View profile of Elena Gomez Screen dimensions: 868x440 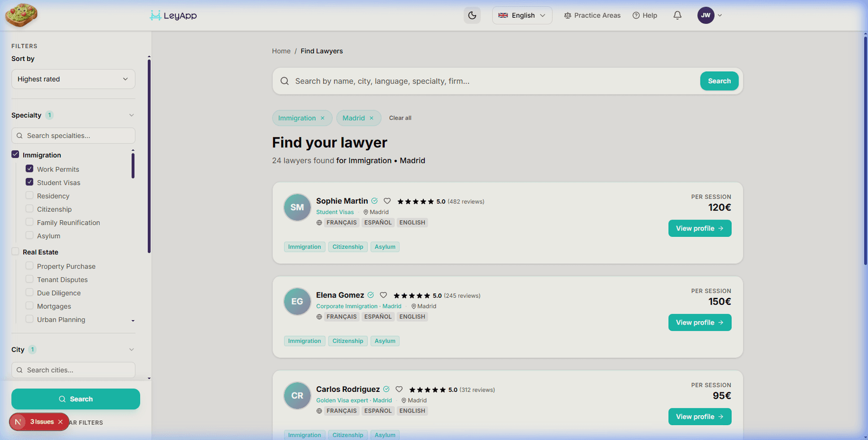pos(700,322)
